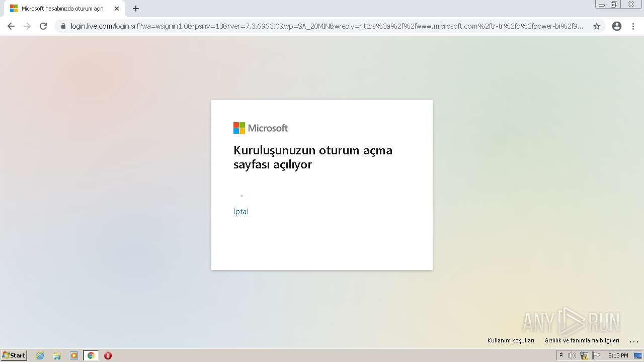This screenshot has width=644, height=362.
Task: Click the 5:13 PM taskbar clock
Action: coord(618,355)
